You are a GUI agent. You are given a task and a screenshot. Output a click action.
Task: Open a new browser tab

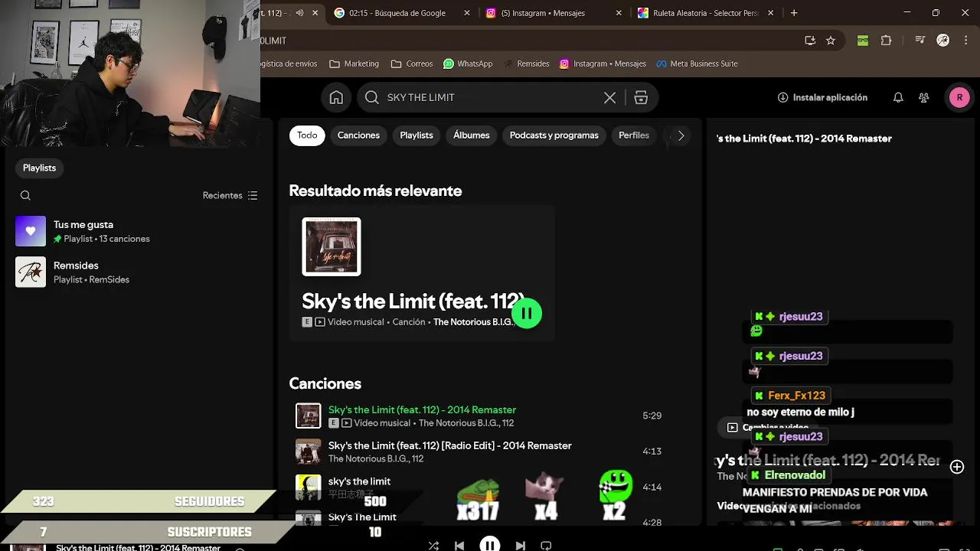[794, 13]
